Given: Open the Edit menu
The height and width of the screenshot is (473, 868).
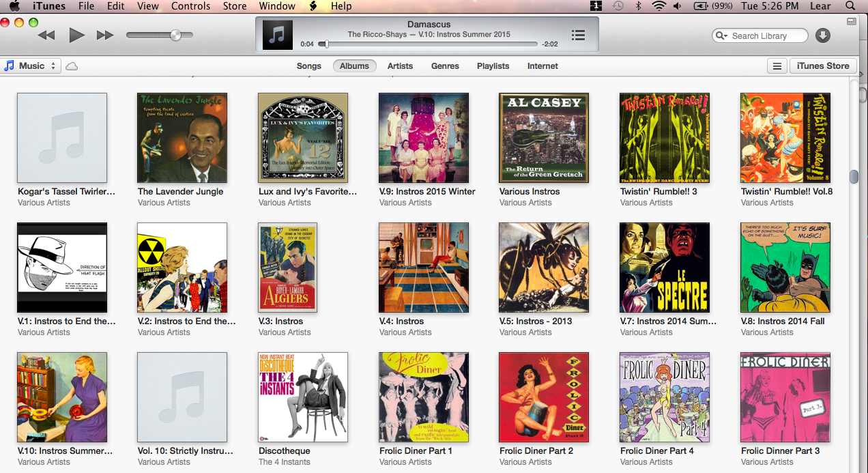Looking at the screenshot, I should coord(116,6).
